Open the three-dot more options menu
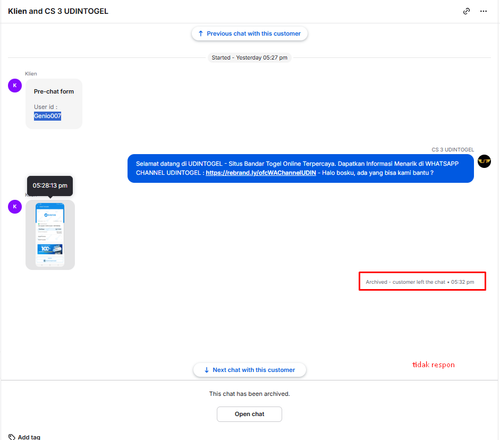Viewport: 500px width, 440px height. click(x=483, y=11)
